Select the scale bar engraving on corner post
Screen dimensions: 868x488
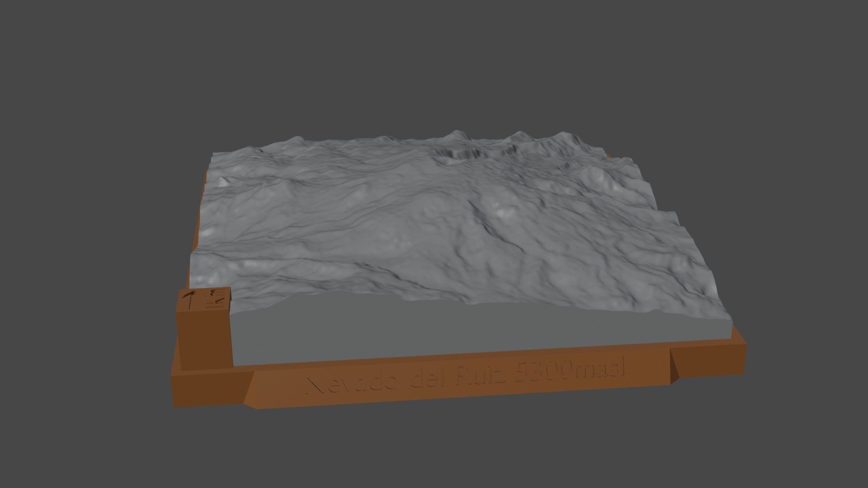(216, 298)
